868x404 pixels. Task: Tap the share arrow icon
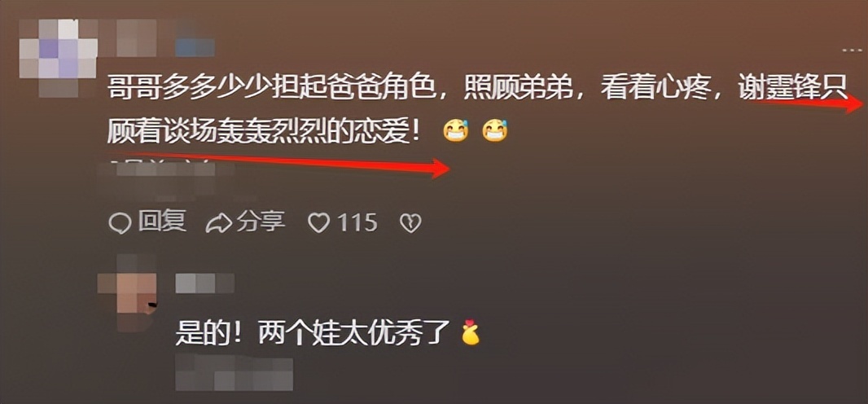point(219,223)
